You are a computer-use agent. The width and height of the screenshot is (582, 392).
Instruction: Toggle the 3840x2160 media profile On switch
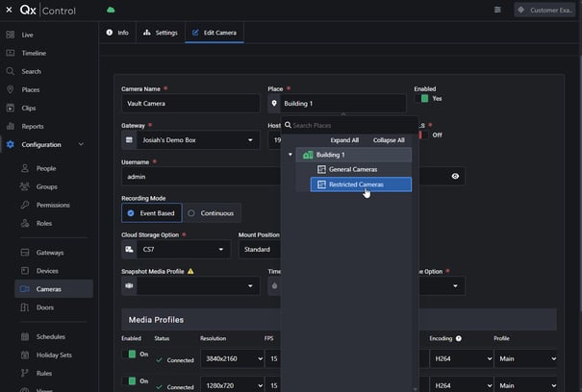pos(129,354)
